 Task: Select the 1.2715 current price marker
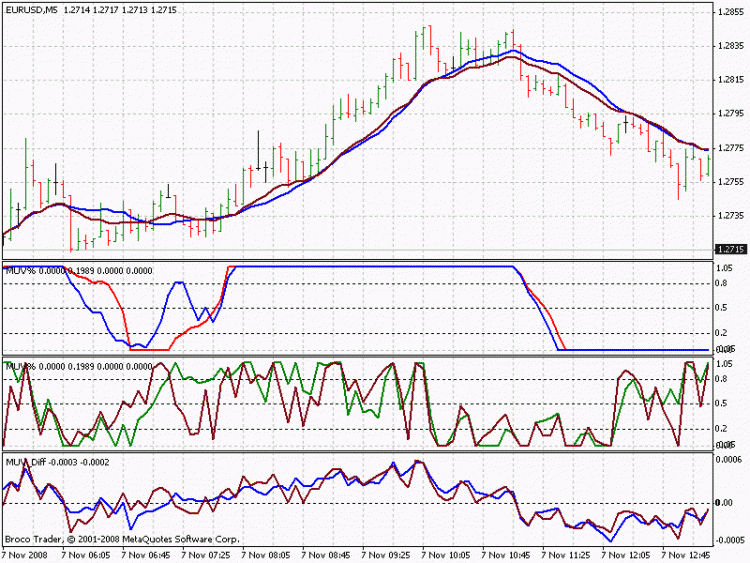(x=730, y=249)
